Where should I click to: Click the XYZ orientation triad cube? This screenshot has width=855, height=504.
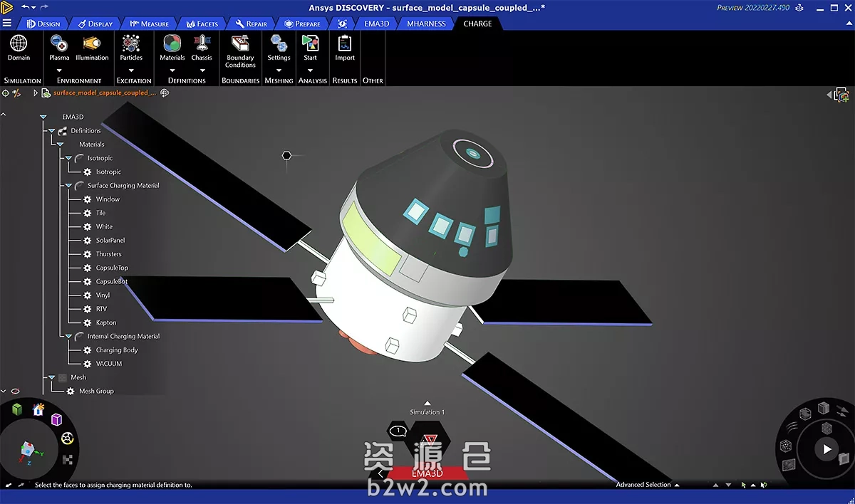tap(28, 451)
